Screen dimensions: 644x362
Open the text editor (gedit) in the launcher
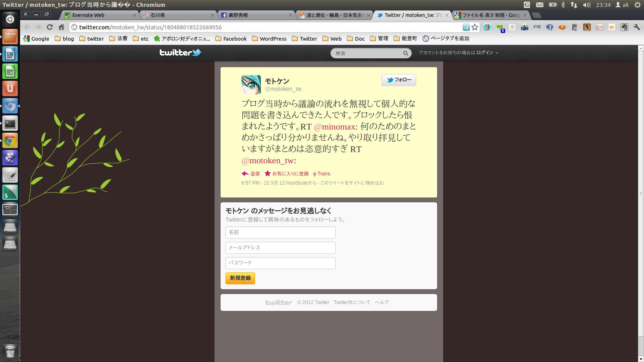pyautogui.click(x=10, y=175)
